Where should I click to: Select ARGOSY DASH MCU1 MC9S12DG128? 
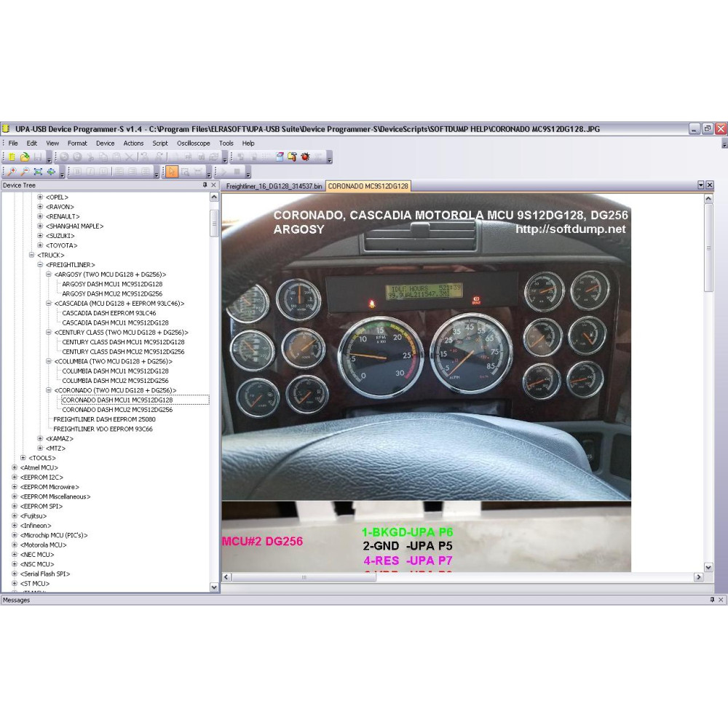112,284
